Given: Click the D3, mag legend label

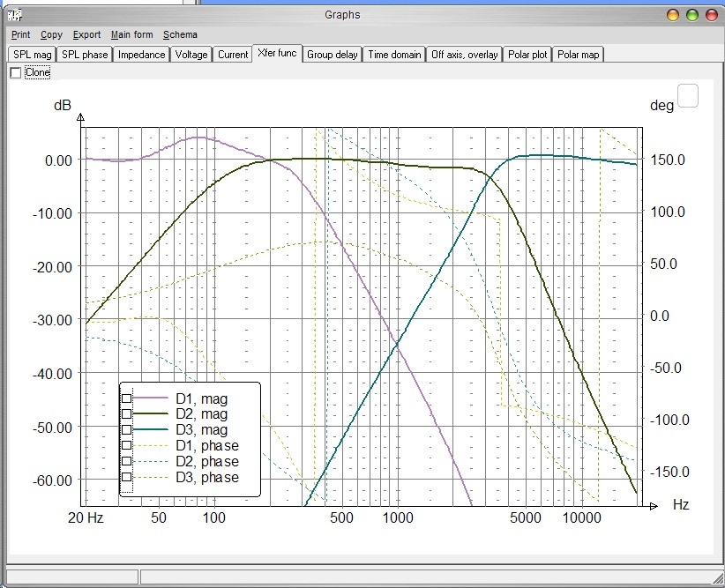Looking at the screenshot, I should tap(202, 429).
